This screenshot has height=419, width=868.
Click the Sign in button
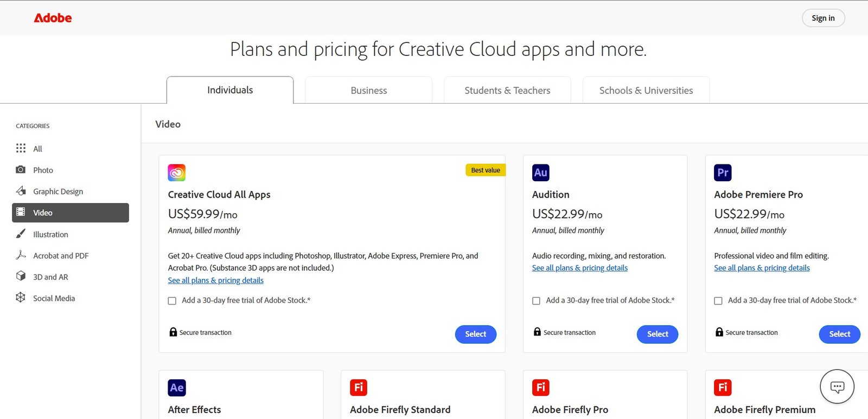tap(823, 18)
